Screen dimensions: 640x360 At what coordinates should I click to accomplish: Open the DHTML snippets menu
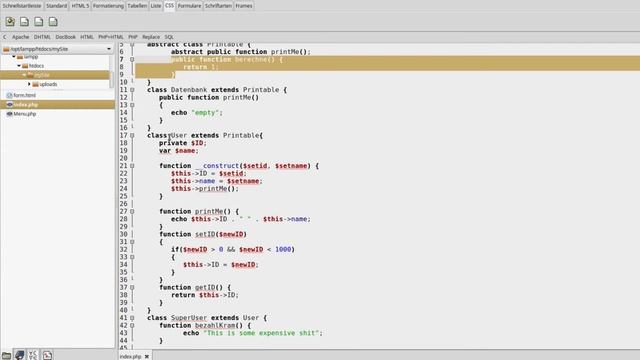pyautogui.click(x=42, y=37)
